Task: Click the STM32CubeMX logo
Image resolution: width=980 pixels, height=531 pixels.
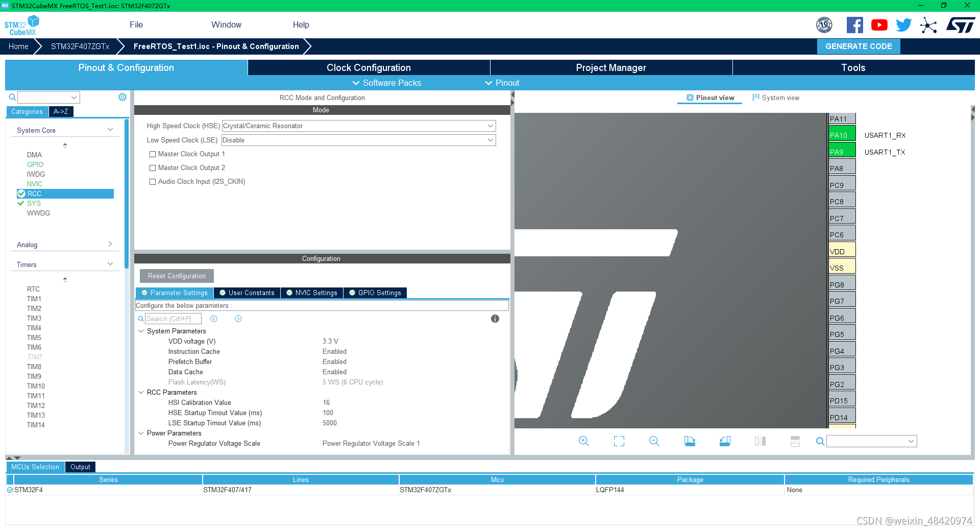Action: coord(21,26)
